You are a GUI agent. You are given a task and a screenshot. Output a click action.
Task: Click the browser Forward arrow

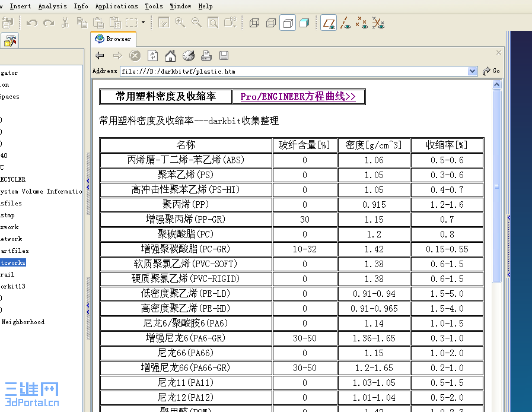(117, 55)
